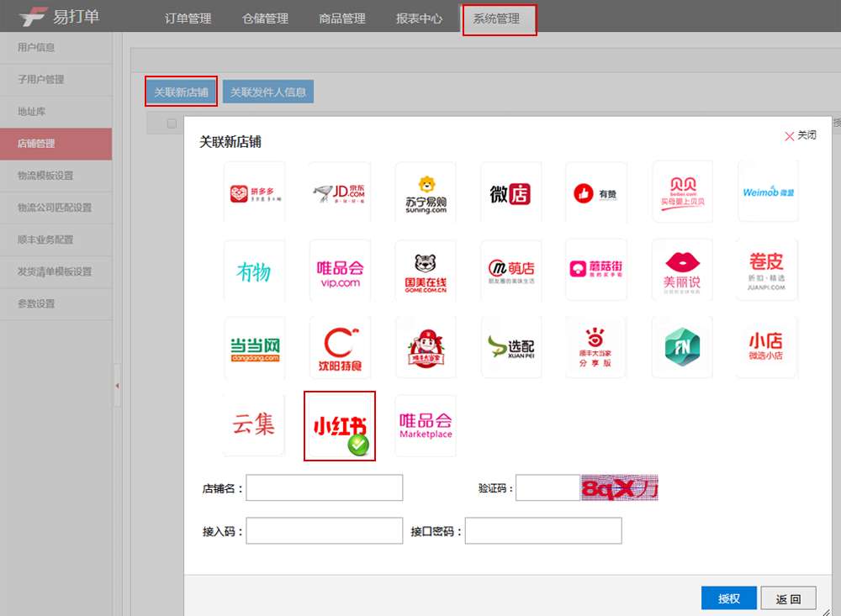Focus the 店铺名 input field
This screenshot has height=616, width=841.
coord(325,487)
